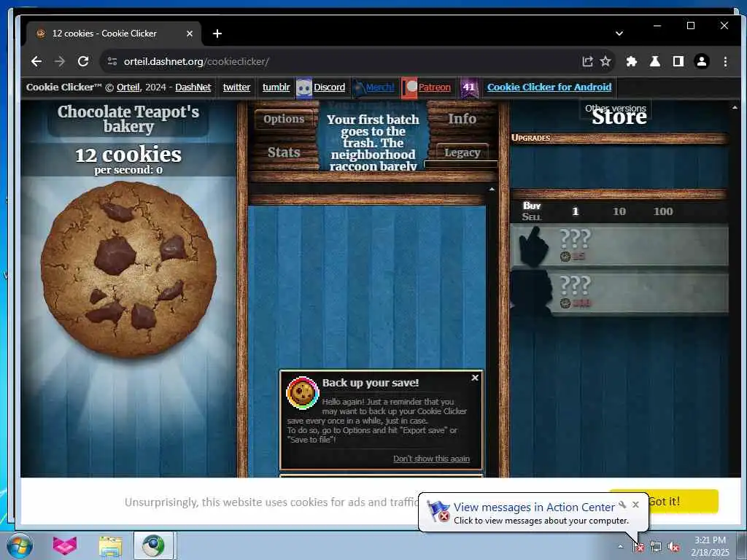This screenshot has height=560, width=747.
Task: Open the Options menu
Action: click(x=284, y=119)
